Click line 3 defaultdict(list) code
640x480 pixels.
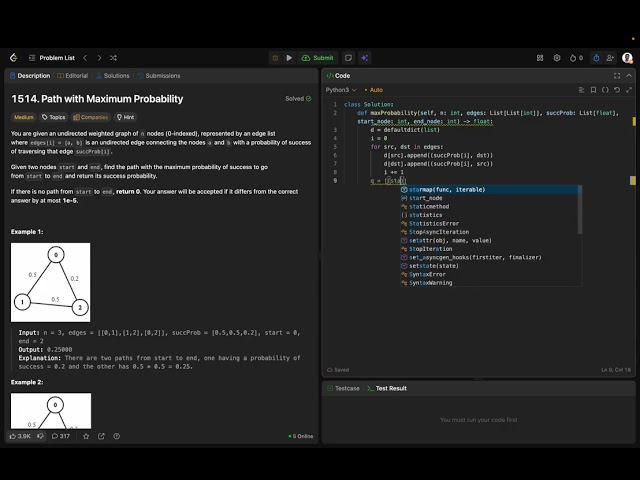click(405, 130)
